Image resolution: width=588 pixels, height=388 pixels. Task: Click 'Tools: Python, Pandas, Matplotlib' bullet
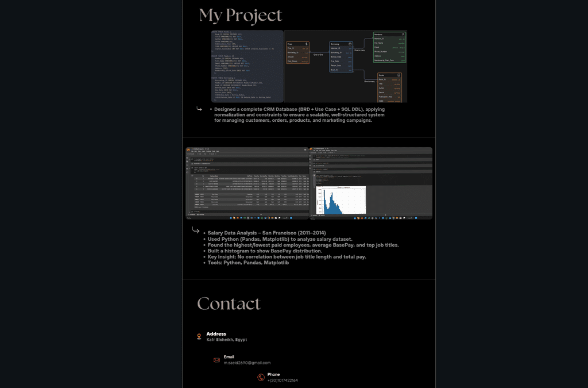tap(248, 263)
